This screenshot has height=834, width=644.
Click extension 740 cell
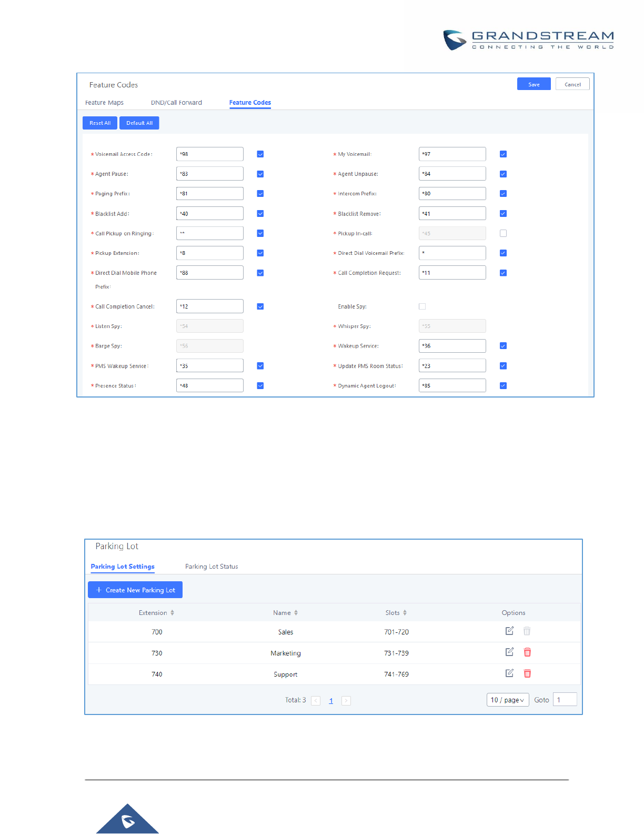tap(157, 674)
